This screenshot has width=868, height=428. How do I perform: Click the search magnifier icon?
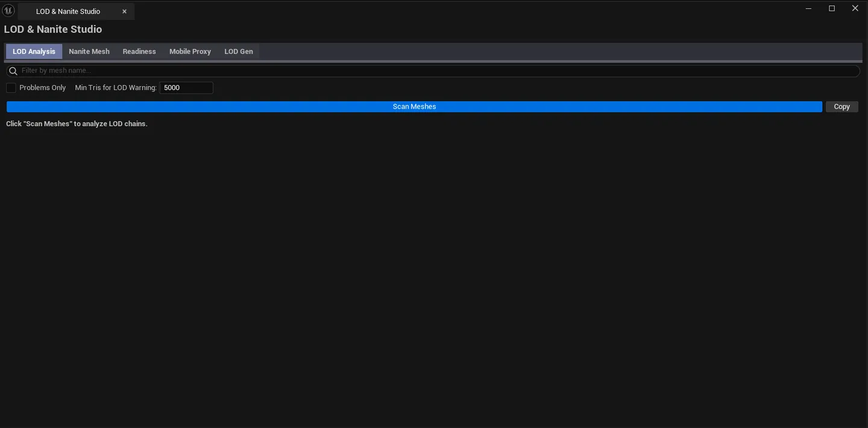[x=13, y=71]
